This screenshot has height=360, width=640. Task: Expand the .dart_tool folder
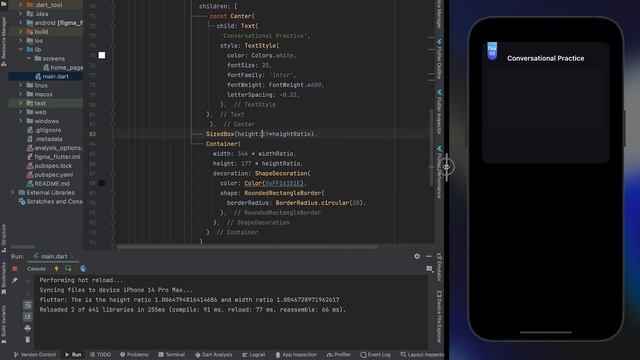coord(20,5)
